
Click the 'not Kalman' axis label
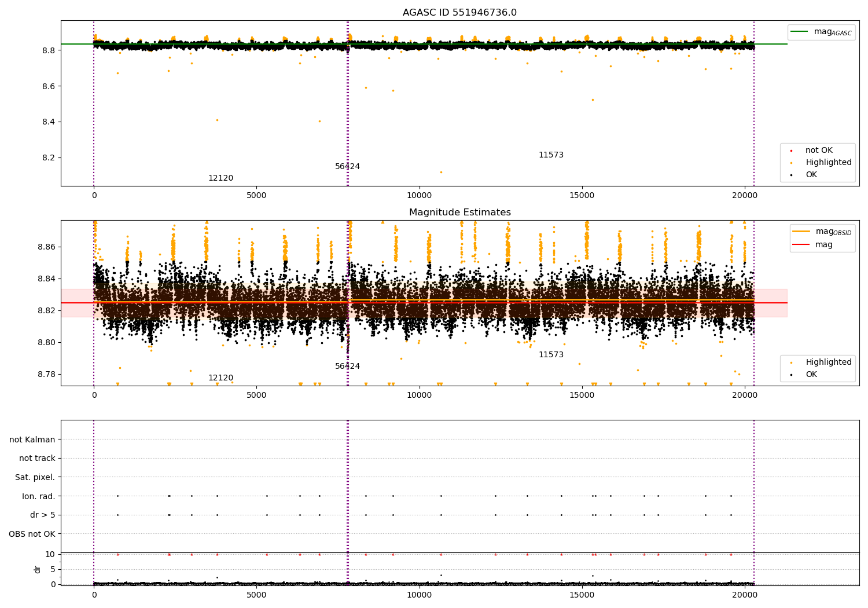tap(32, 439)
